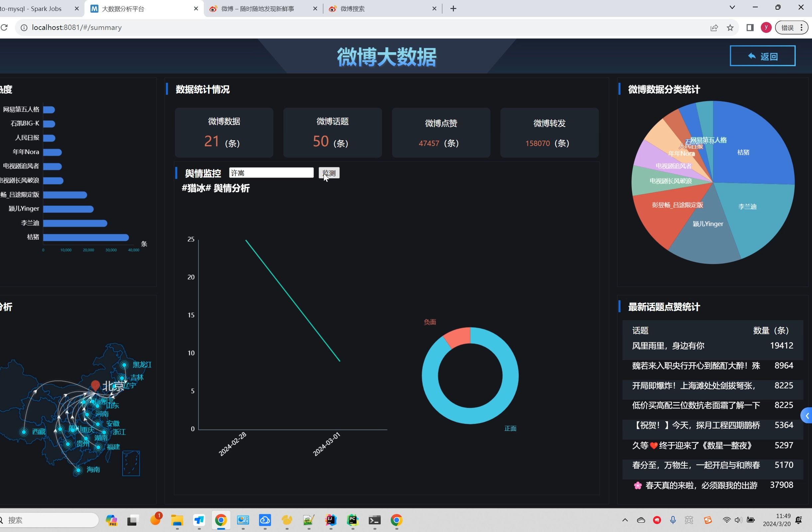The image size is (812, 532).
Task: Click the address bar URL
Action: (x=77, y=28)
